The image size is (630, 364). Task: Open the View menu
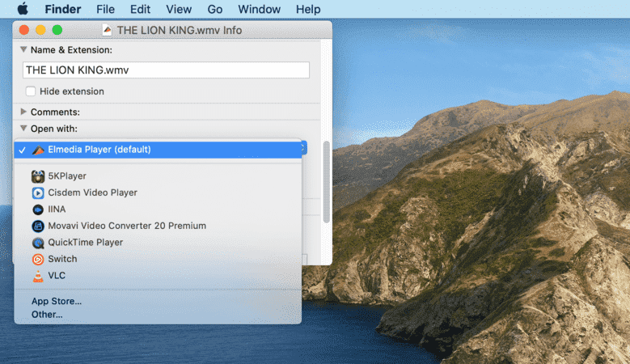[179, 9]
